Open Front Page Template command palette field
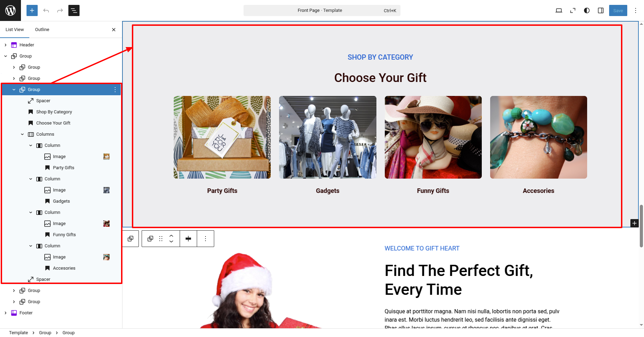 [x=322, y=10]
